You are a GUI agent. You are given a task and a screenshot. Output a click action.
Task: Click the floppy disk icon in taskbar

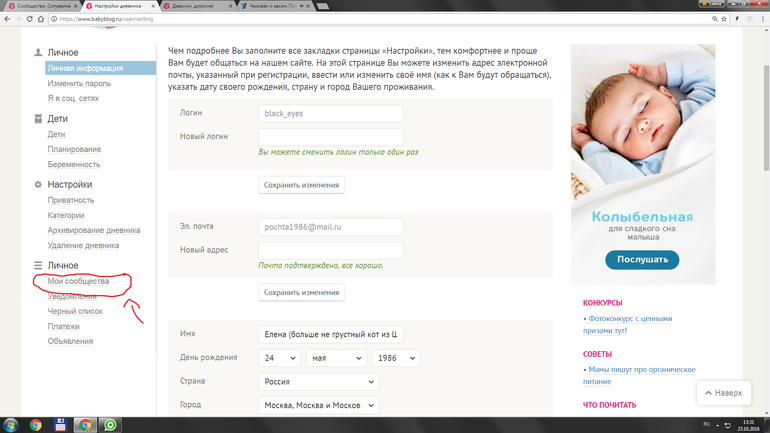60,425
